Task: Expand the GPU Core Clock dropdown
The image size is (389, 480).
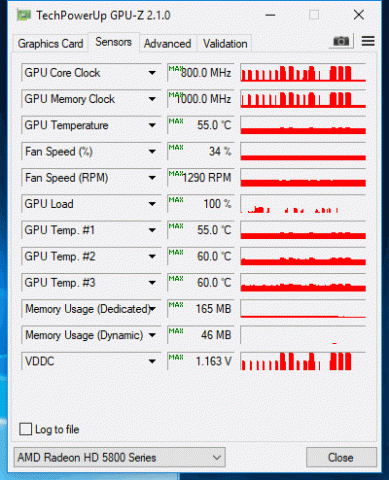Action: [152, 73]
